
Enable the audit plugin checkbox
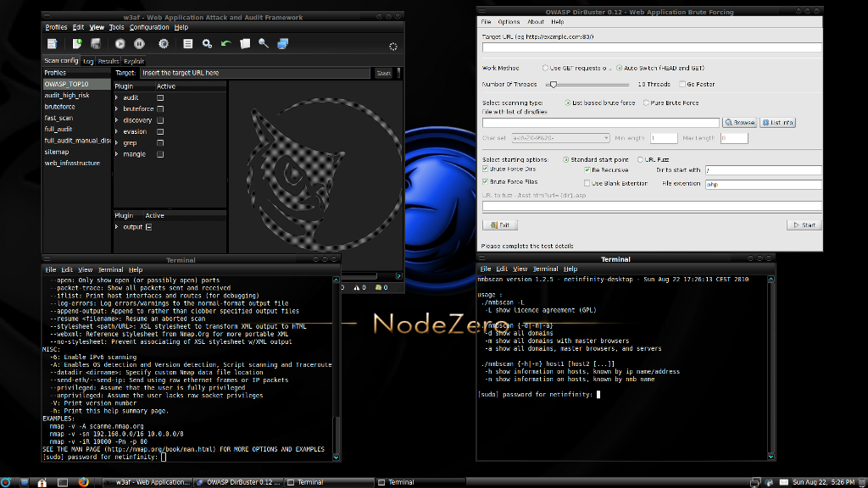pyautogui.click(x=160, y=98)
